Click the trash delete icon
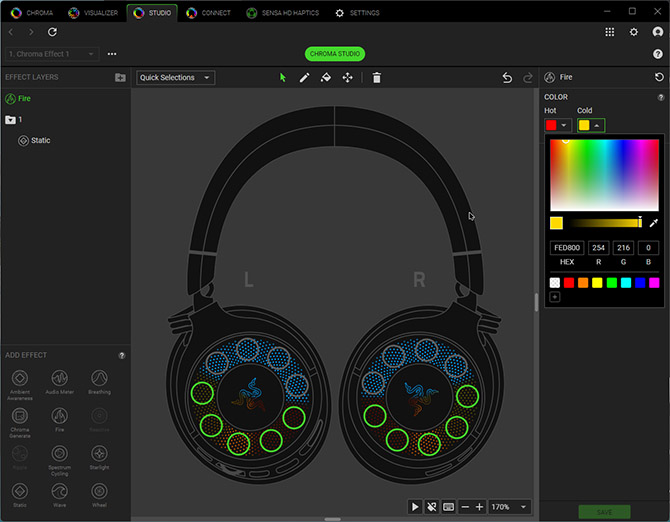Viewport: 670px width, 522px height. click(376, 78)
